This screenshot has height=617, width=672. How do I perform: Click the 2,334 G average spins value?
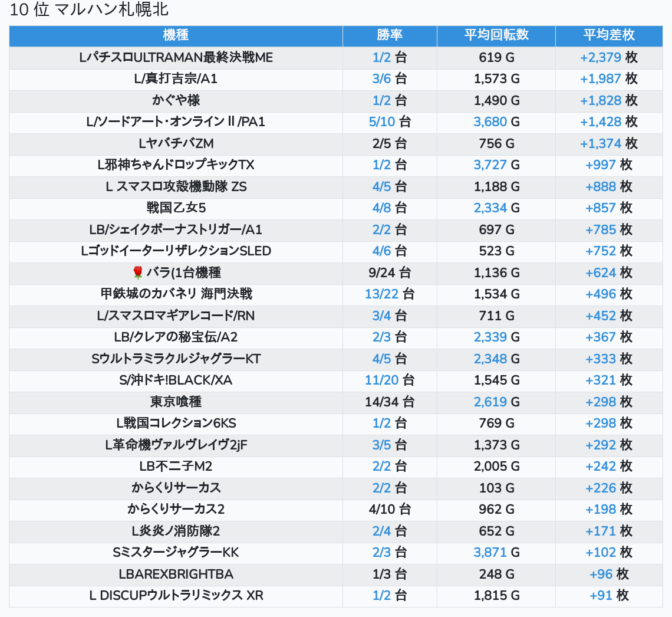(496, 208)
